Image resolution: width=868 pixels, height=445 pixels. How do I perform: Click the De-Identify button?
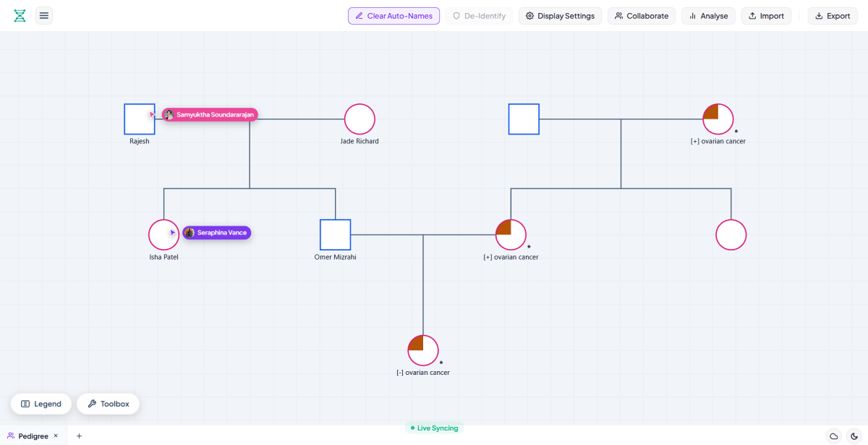click(479, 16)
